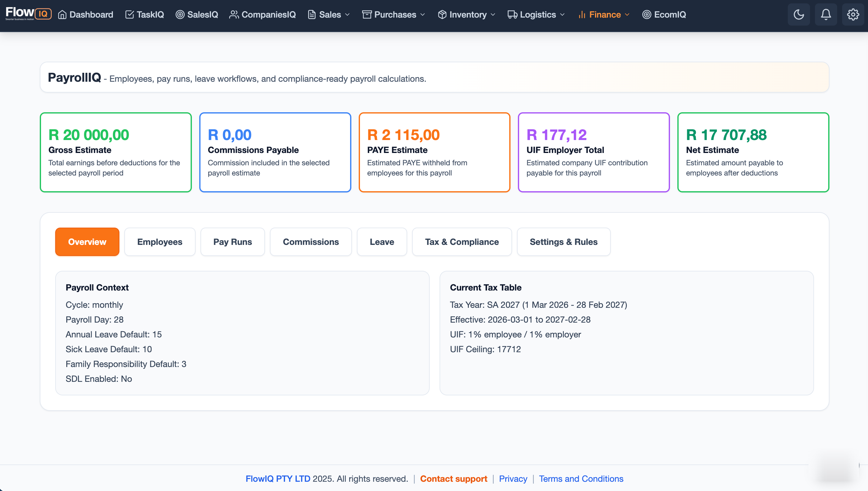
Task: Expand the Sales menu
Action: (x=328, y=14)
